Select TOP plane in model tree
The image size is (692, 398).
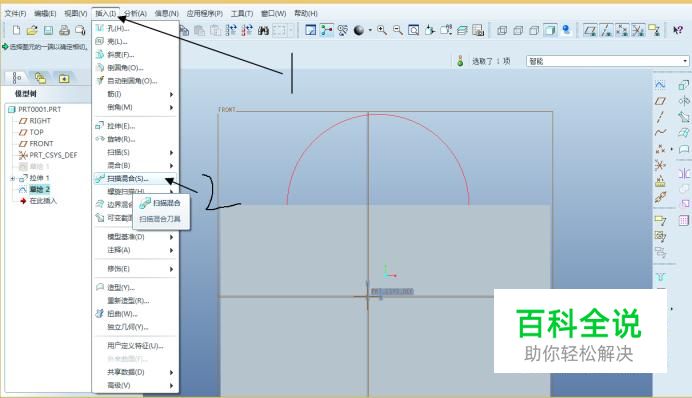click(36, 132)
